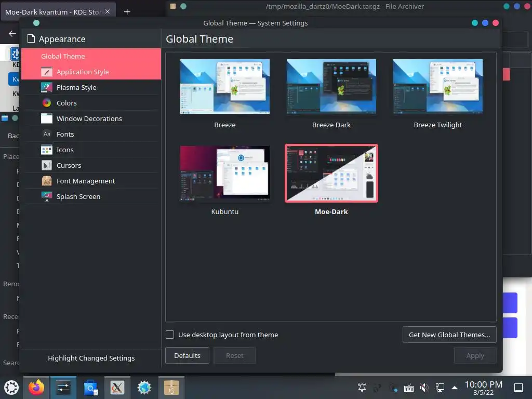This screenshot has width=532, height=399.
Task: Open the Discover store taskbar icon
Action: click(90, 388)
